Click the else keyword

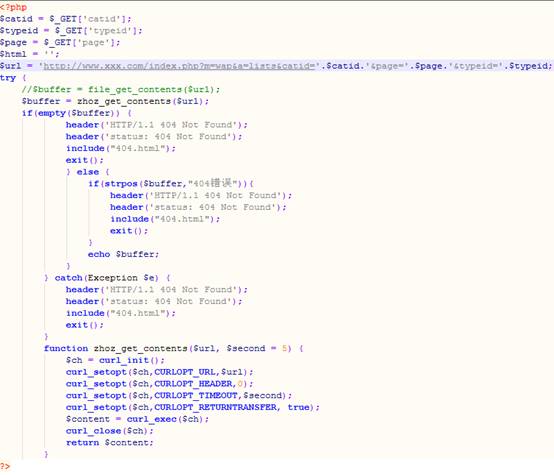point(88,172)
